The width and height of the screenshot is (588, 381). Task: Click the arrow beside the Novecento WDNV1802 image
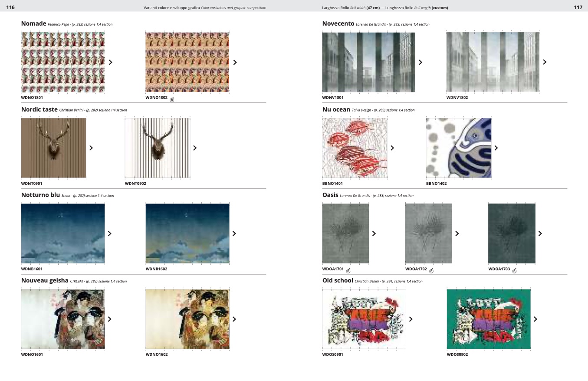click(x=545, y=62)
